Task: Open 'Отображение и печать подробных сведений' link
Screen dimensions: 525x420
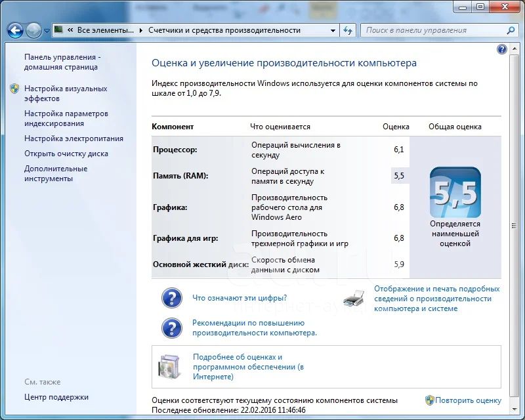Action: click(x=437, y=299)
